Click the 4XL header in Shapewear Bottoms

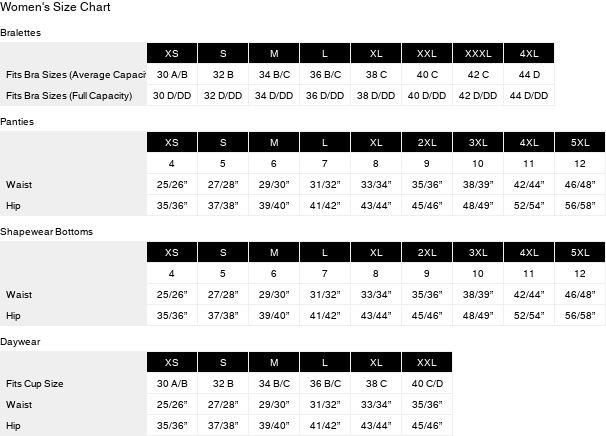click(529, 252)
